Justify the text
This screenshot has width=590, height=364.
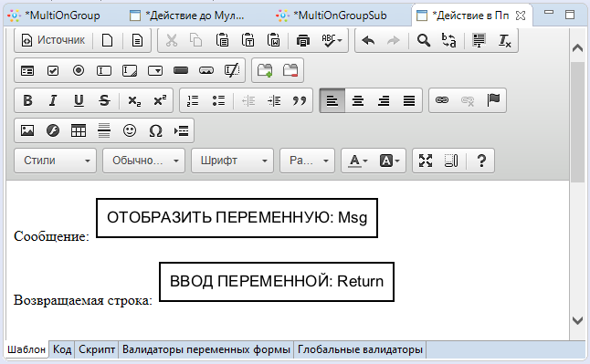(409, 100)
